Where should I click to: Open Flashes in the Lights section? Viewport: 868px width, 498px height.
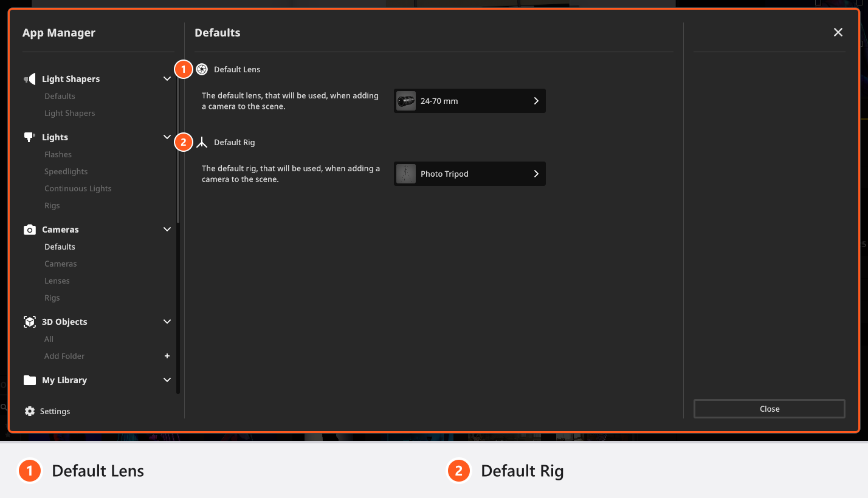[x=58, y=154]
